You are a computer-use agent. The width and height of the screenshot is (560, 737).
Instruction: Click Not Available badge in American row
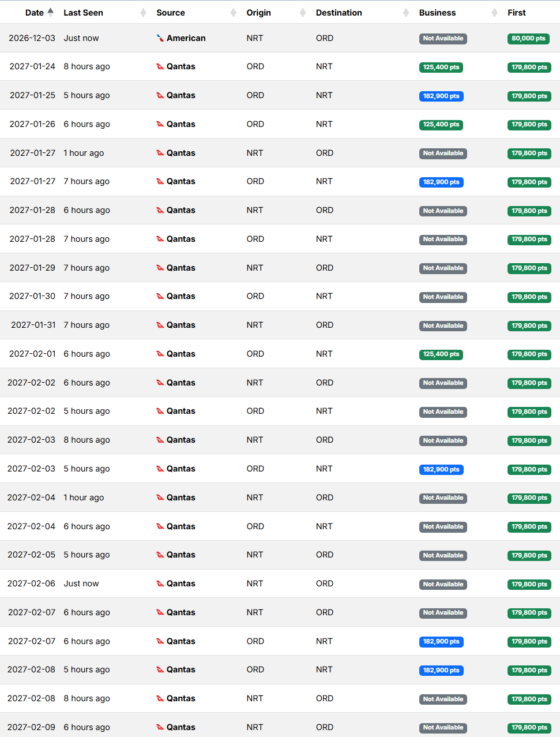(x=442, y=39)
